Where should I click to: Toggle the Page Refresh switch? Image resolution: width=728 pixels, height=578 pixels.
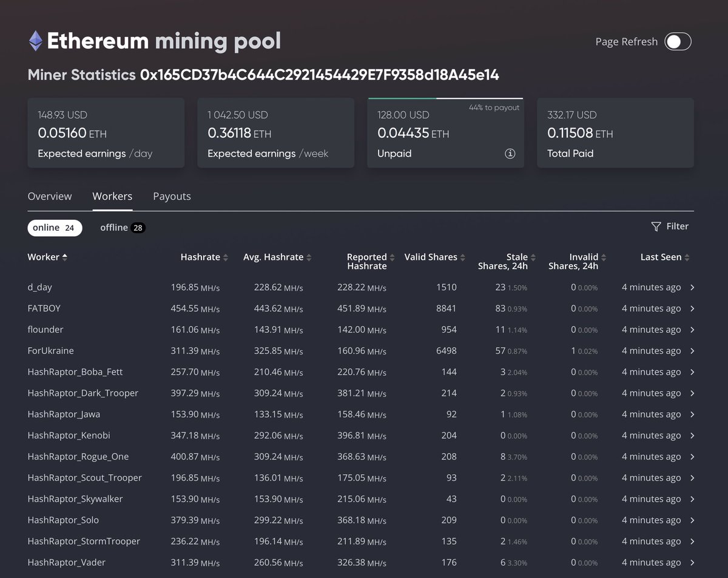click(x=678, y=41)
